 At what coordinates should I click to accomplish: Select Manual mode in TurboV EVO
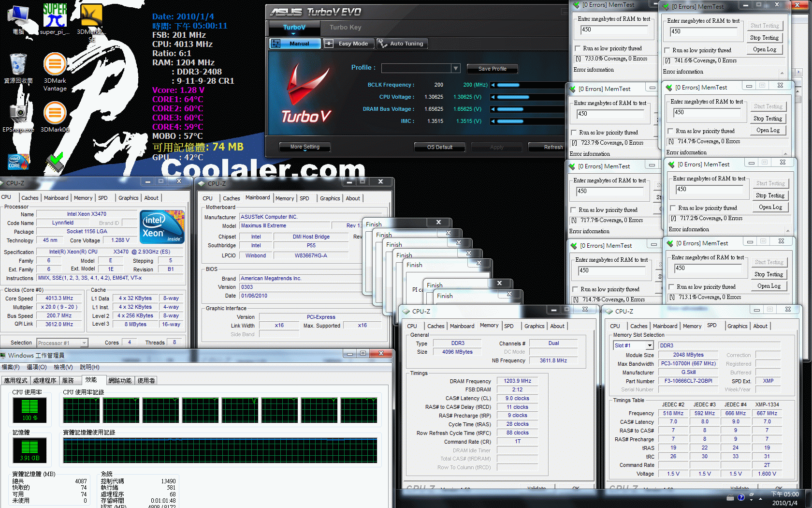click(x=295, y=44)
